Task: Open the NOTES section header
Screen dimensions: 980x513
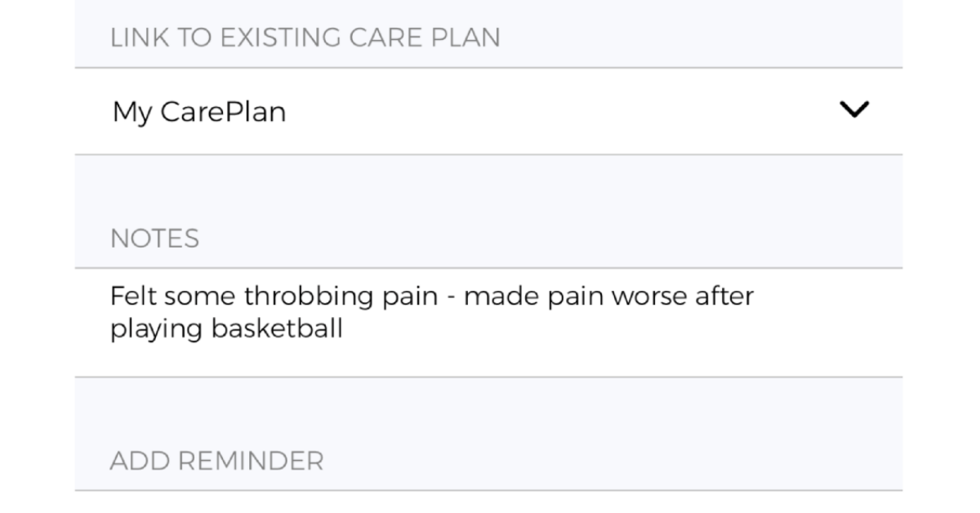Action: coord(155,238)
